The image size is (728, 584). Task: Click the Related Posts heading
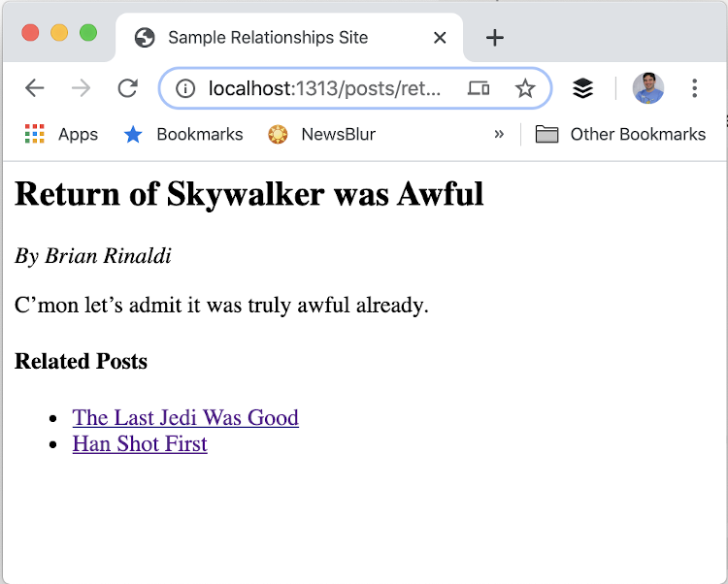point(81,361)
